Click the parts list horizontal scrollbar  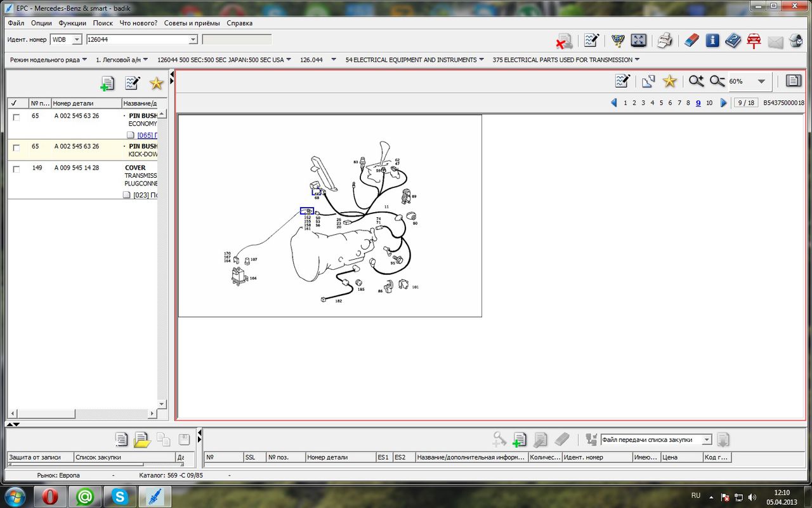[x=81, y=414]
